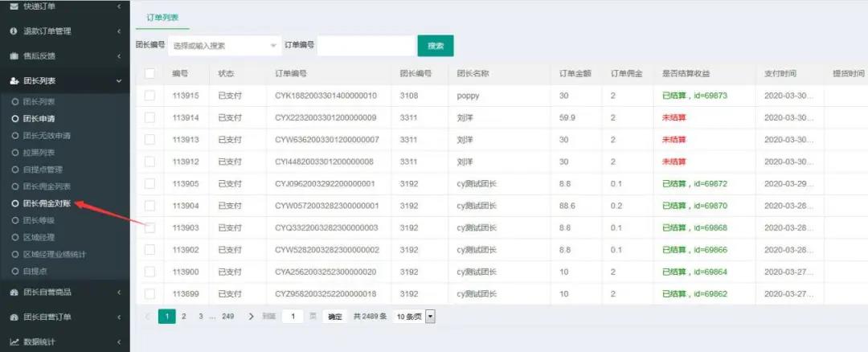This screenshot has height=352, width=868.
Task: Click the users icon beside 团长列表
Action: [14, 81]
